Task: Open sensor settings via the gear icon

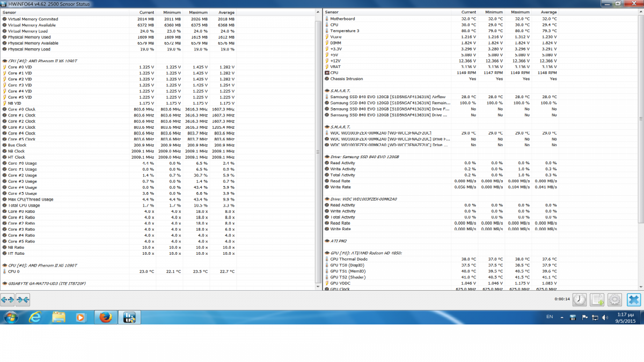Action: coord(614,300)
